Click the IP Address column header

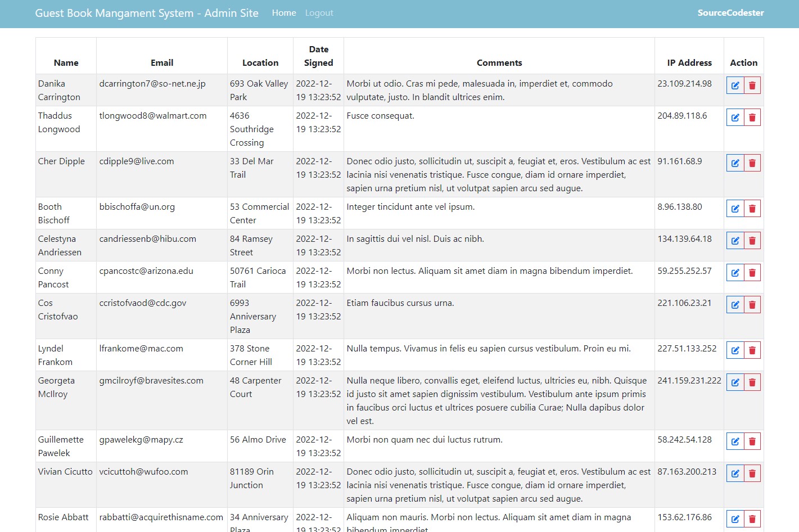tap(689, 62)
